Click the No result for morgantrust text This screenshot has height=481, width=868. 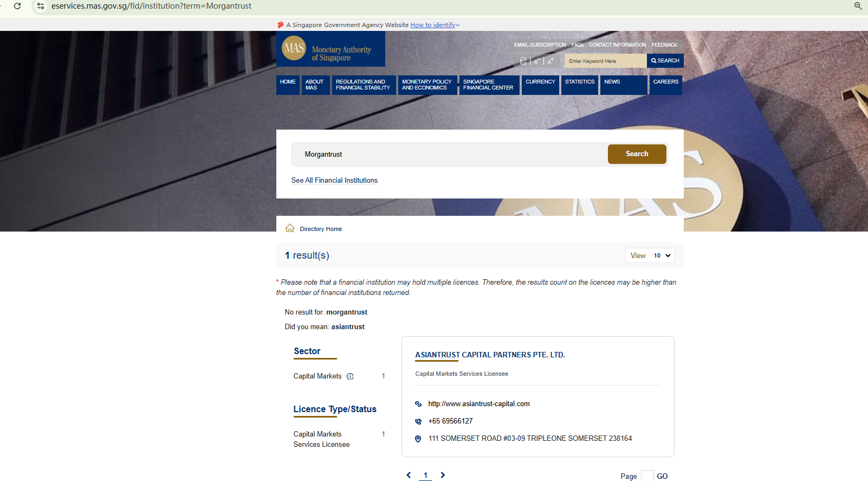click(x=326, y=312)
